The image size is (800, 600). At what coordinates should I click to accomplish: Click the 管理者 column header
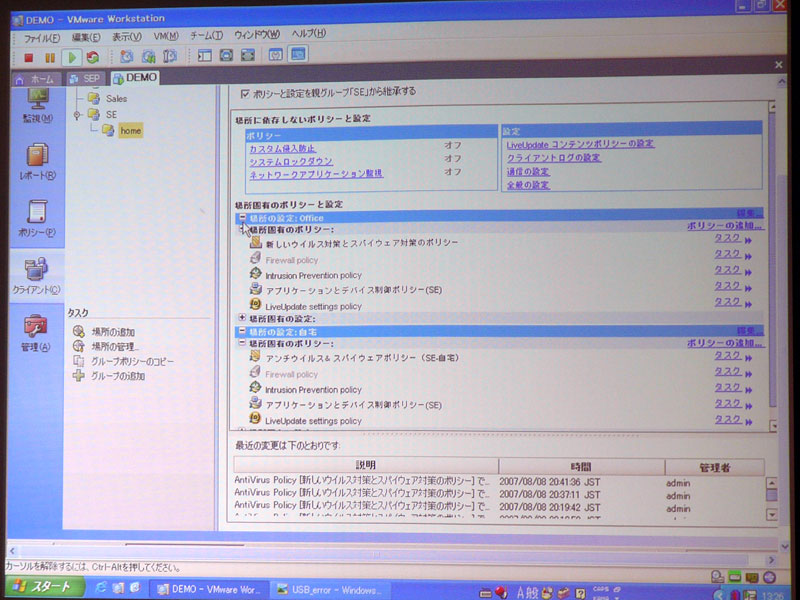714,467
